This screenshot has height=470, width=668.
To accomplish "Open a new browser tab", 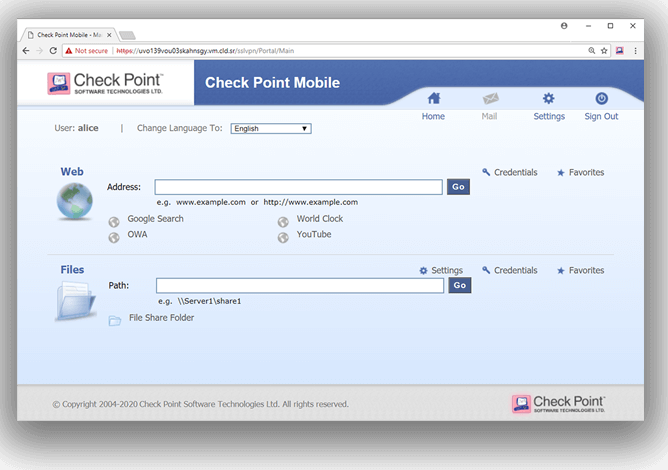I will pos(128,34).
